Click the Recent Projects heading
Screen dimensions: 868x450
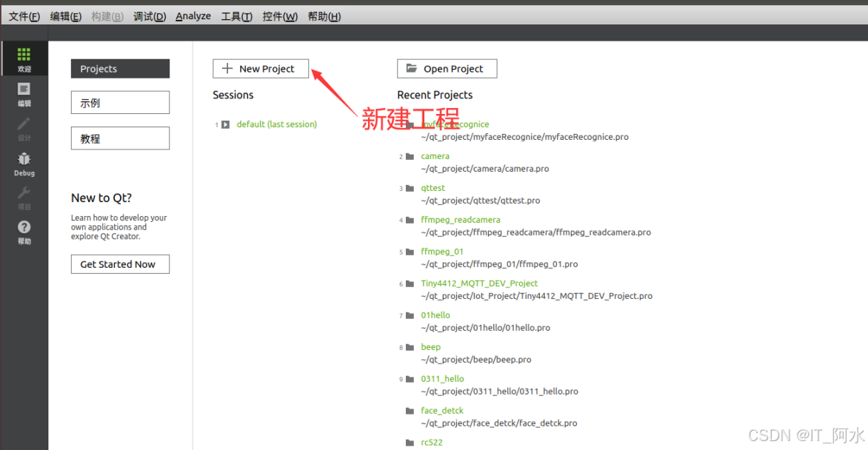[435, 95]
